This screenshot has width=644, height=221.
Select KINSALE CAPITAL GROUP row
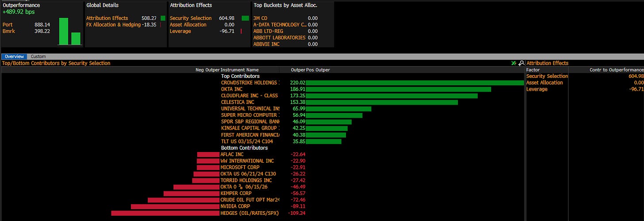point(250,128)
